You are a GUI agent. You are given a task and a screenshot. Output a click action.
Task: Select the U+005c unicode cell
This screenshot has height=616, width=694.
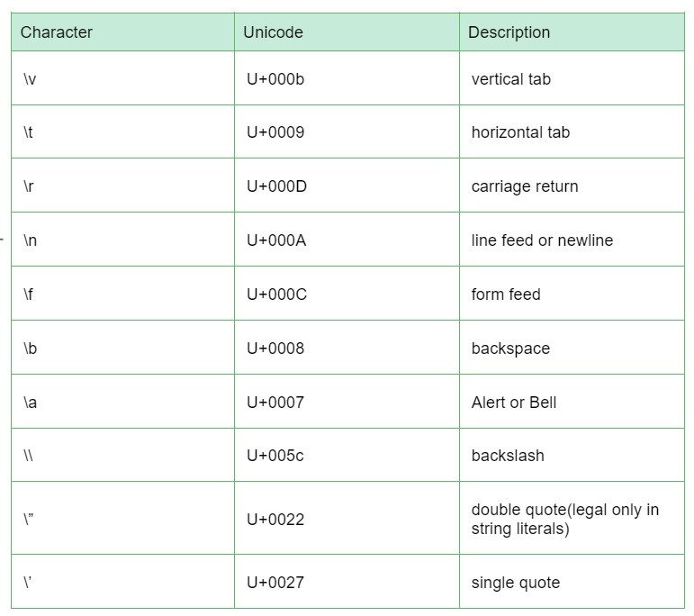point(347,455)
